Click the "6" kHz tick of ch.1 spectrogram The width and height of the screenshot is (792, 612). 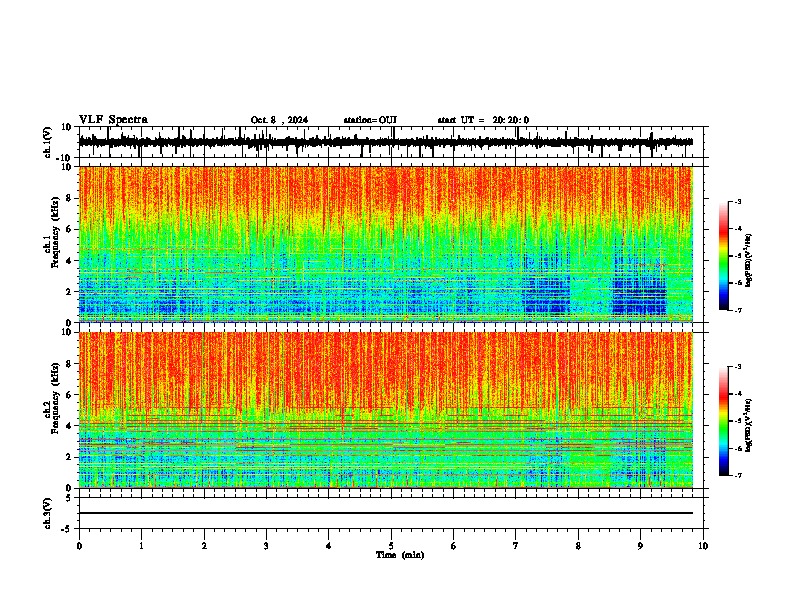[70, 229]
